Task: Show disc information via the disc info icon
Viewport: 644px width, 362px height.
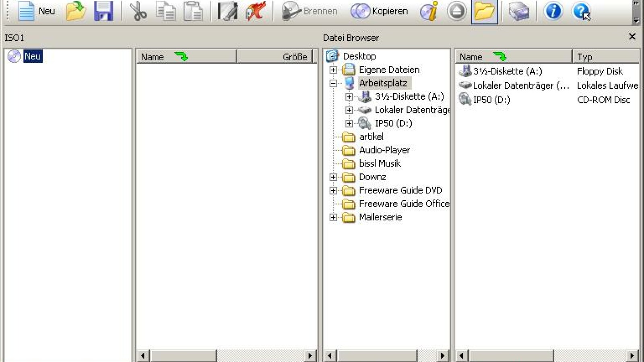Action: pyautogui.click(x=429, y=11)
